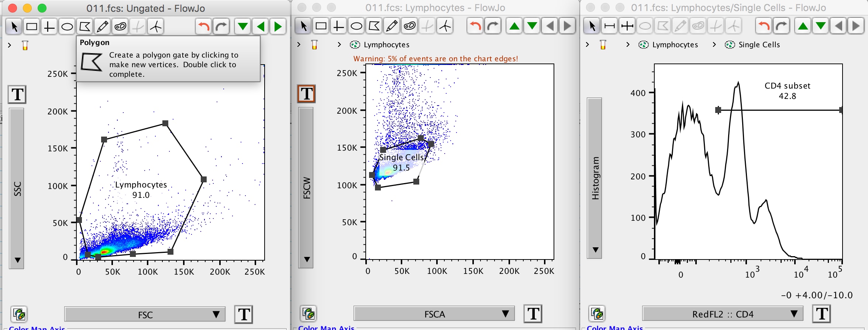The width and height of the screenshot is (868, 330).
Task: Open the Histogram y-axis selector
Action: click(595, 178)
